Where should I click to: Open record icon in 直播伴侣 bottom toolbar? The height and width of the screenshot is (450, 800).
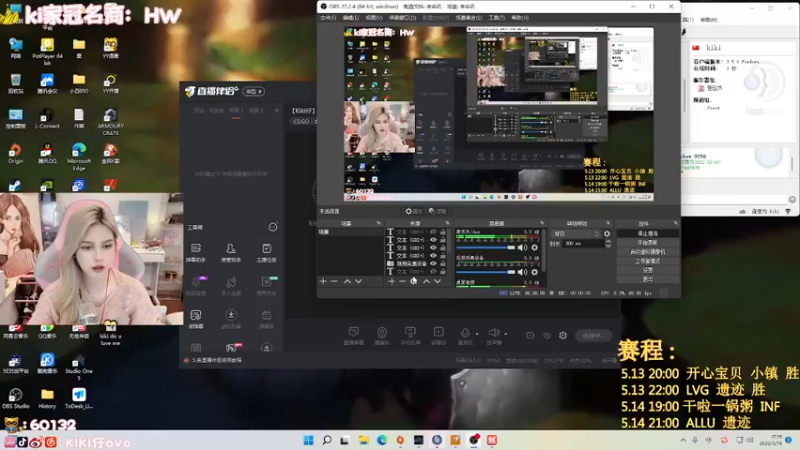coord(531,335)
